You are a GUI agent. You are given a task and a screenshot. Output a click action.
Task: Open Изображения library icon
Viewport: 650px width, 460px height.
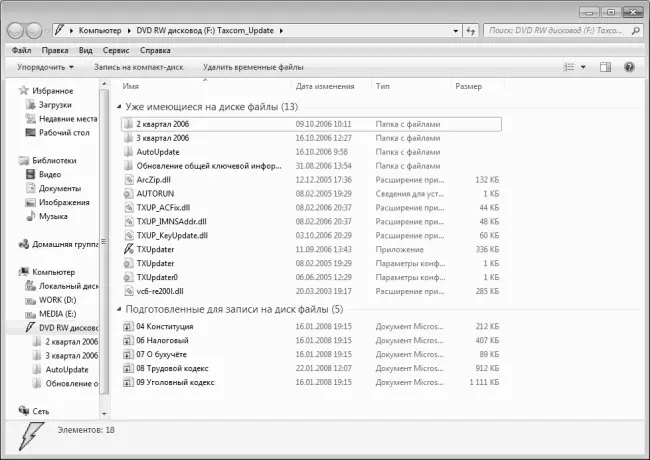click(30, 202)
